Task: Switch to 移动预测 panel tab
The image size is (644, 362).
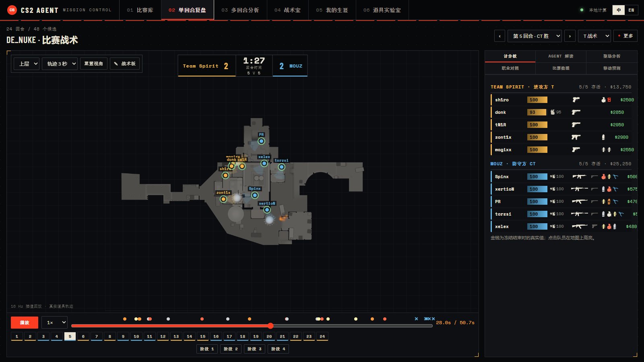Action: (x=612, y=68)
